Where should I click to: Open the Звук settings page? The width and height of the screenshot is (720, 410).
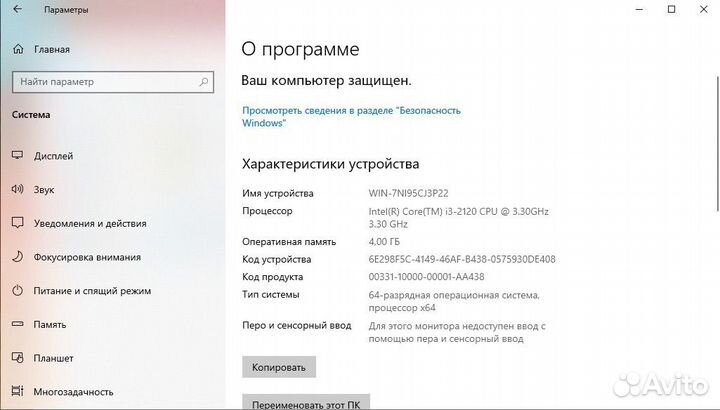[44, 190]
